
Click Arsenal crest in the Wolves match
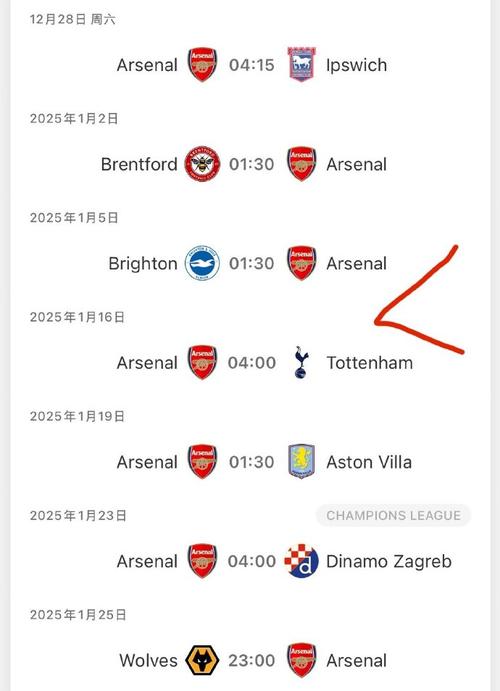click(x=302, y=660)
